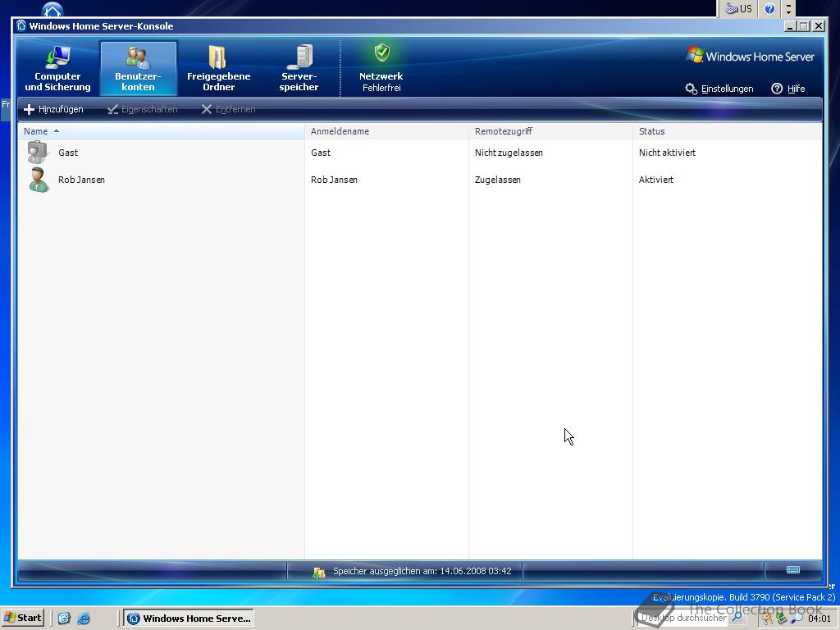
Task: Select the Gast user avatar icon
Action: (x=38, y=152)
